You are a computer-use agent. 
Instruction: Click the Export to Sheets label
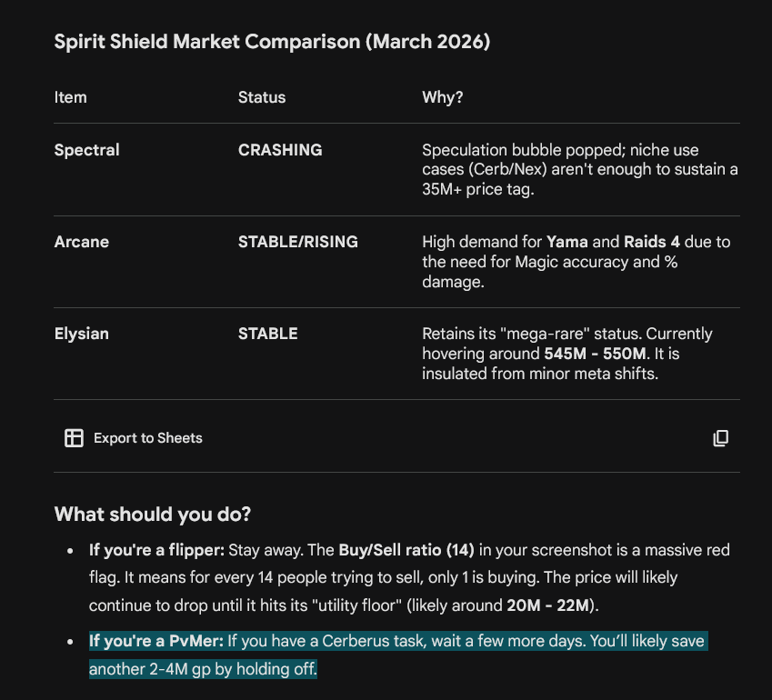coord(147,438)
